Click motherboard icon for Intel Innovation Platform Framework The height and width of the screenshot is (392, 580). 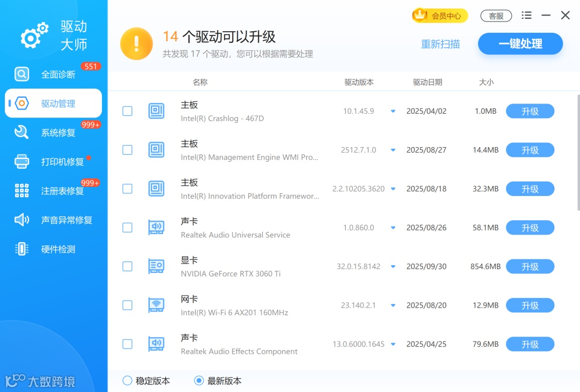[156, 188]
